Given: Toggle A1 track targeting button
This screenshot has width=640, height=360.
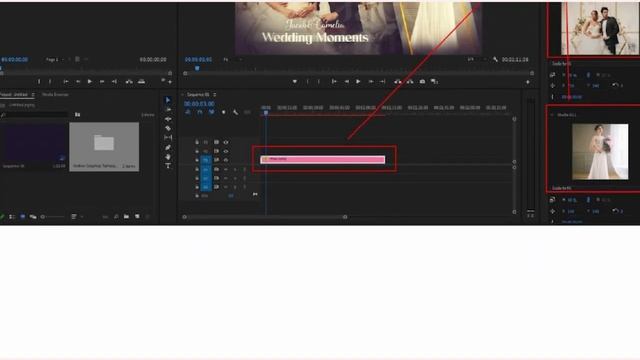Looking at the screenshot, I should coord(206,169).
